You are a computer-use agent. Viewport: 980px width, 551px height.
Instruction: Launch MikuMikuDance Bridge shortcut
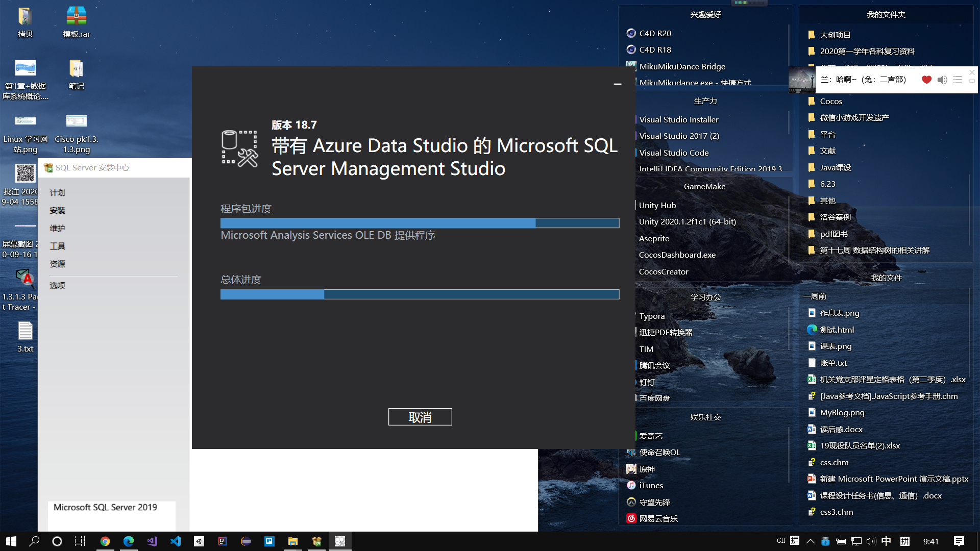(x=676, y=66)
